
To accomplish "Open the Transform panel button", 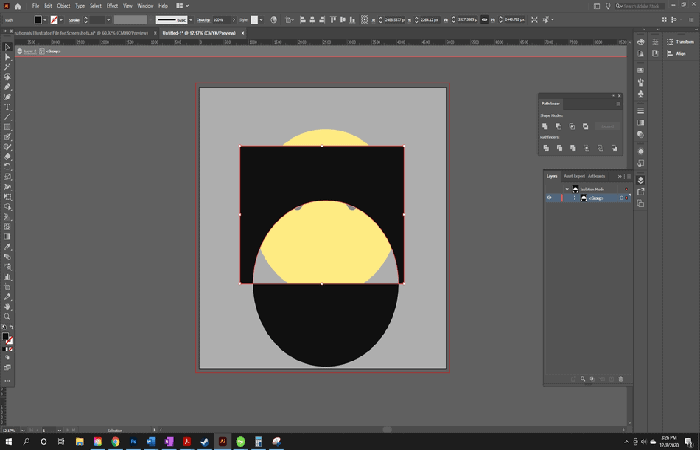I will (680, 42).
